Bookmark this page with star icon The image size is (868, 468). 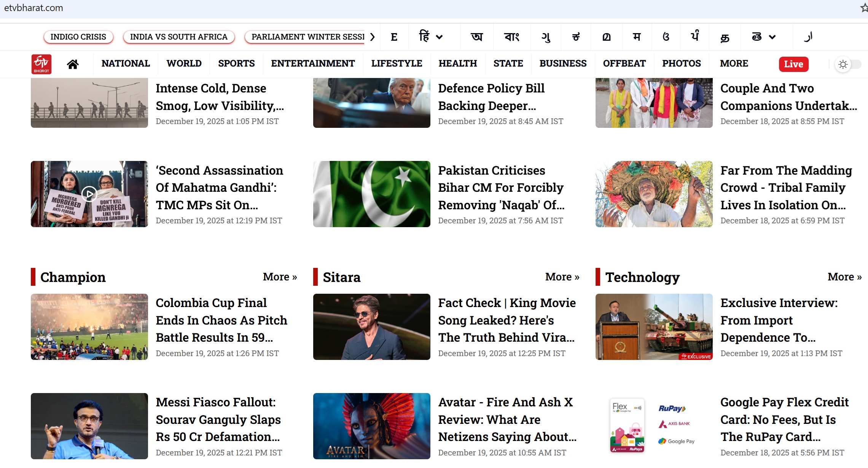coord(864,8)
